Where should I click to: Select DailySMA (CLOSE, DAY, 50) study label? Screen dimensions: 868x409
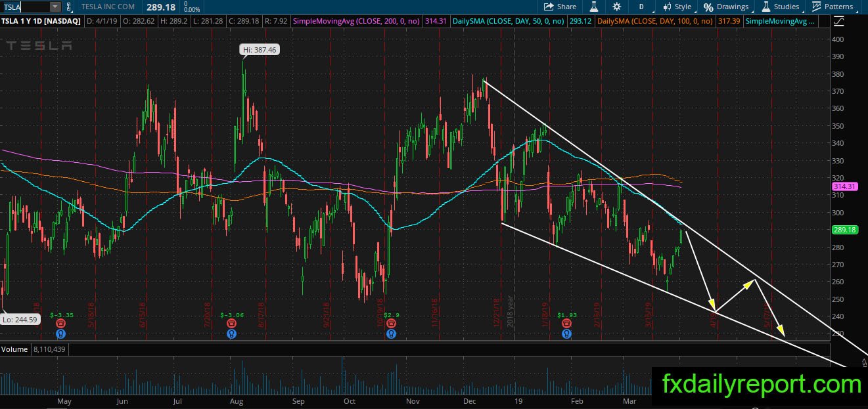coord(509,21)
